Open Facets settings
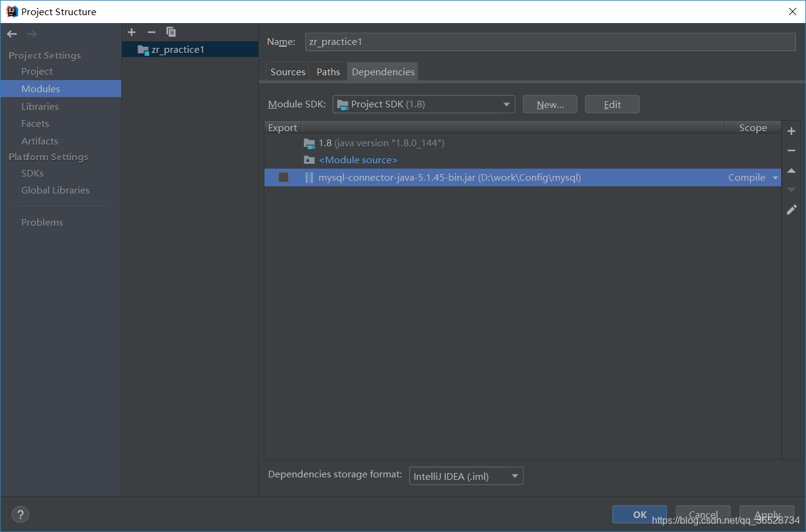The width and height of the screenshot is (806, 532). [x=35, y=123]
